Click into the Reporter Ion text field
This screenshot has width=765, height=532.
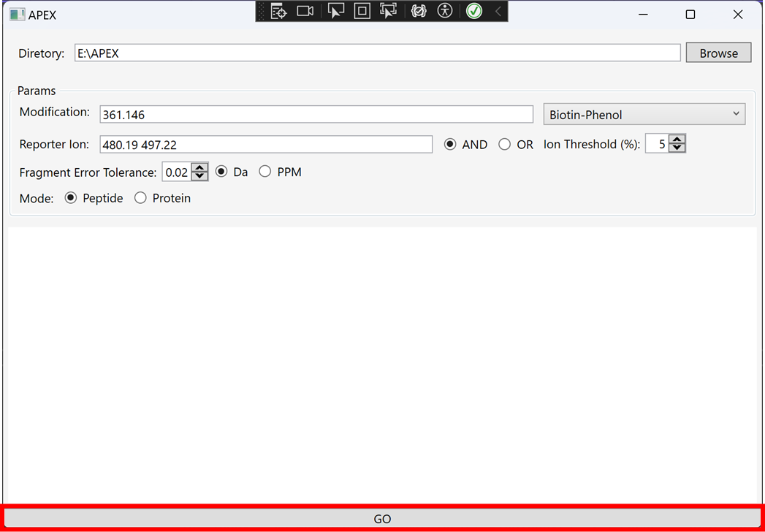(266, 145)
